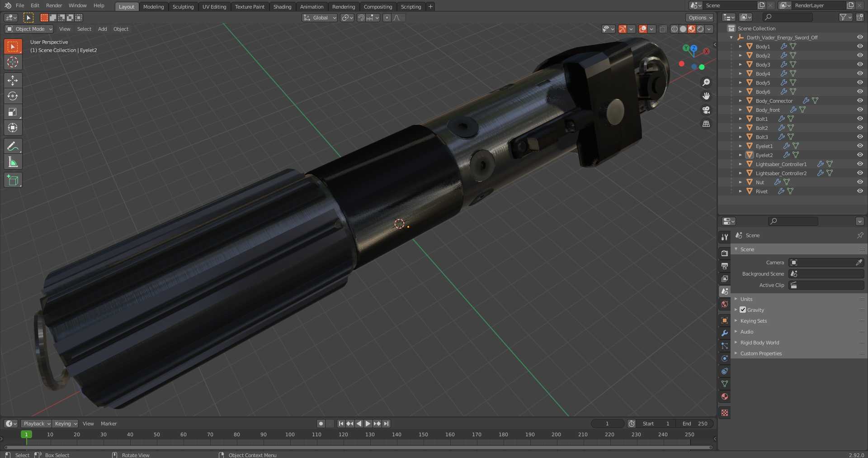The height and width of the screenshot is (458, 868).
Task: Open the Render menu
Action: pos(54,5)
